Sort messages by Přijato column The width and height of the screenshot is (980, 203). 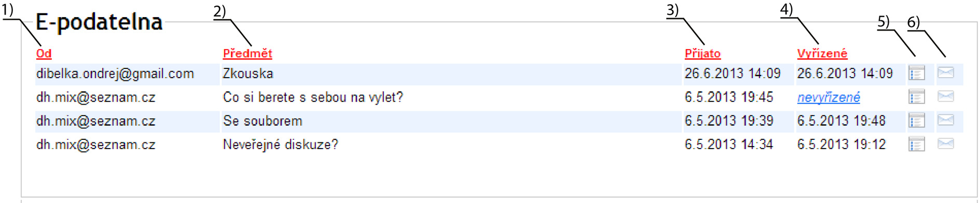(702, 53)
